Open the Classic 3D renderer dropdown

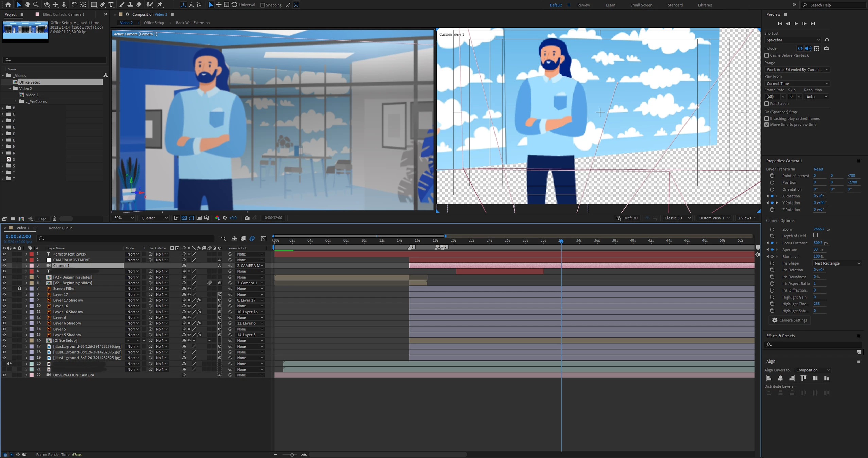point(677,218)
